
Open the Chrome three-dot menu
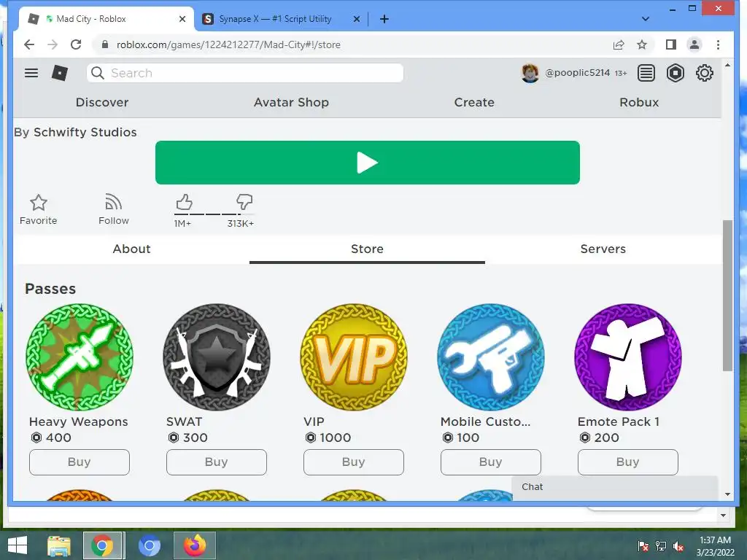tap(718, 44)
